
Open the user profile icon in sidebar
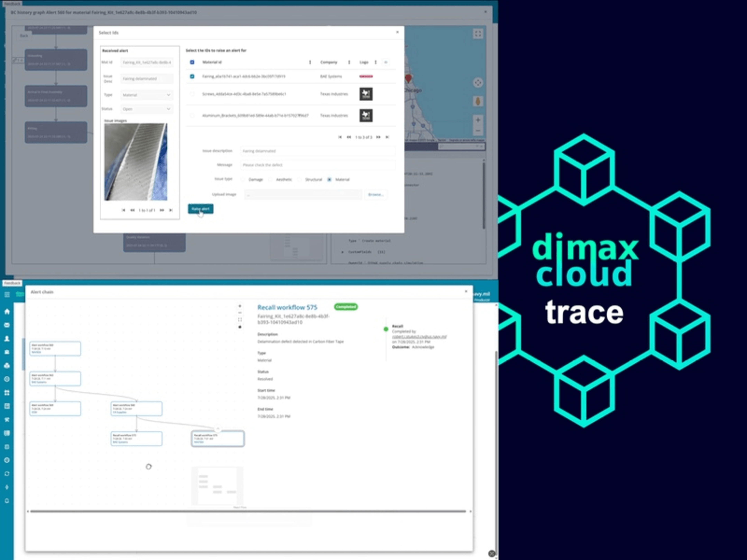tap(7, 339)
